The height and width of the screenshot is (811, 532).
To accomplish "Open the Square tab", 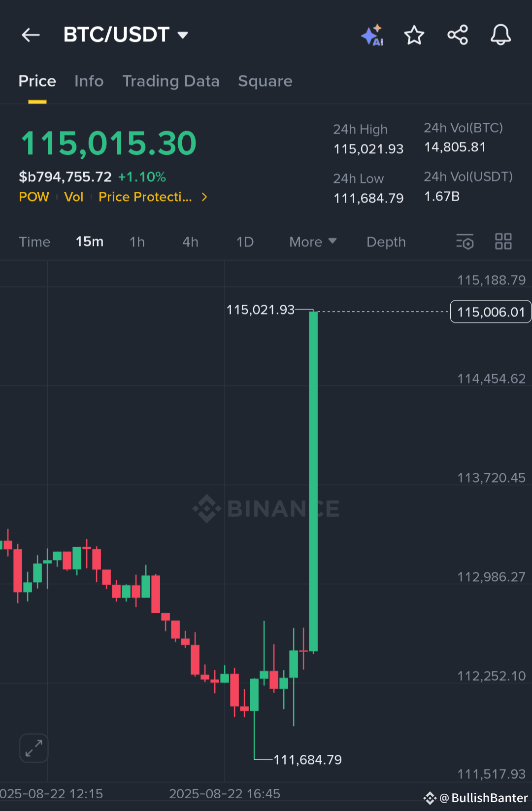I will (x=265, y=81).
